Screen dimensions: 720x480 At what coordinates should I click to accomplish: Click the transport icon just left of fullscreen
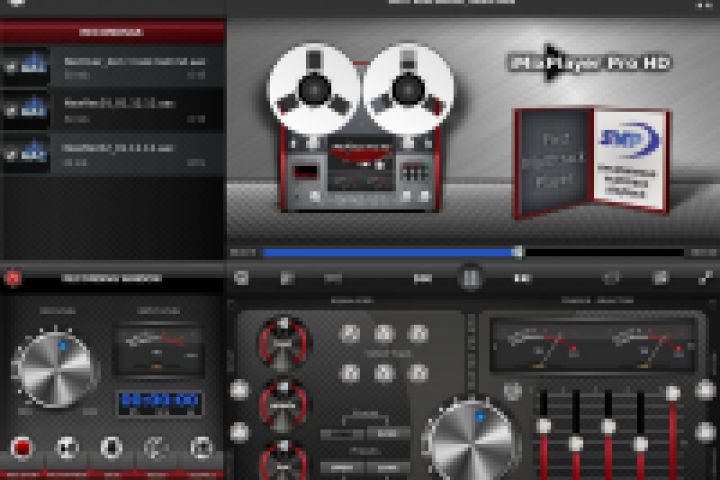coord(660,277)
